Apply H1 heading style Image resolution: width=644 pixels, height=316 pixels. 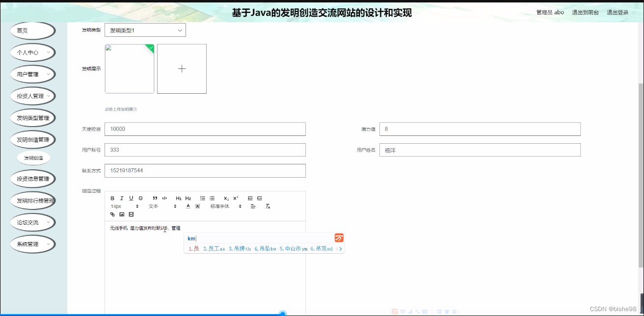click(179, 198)
